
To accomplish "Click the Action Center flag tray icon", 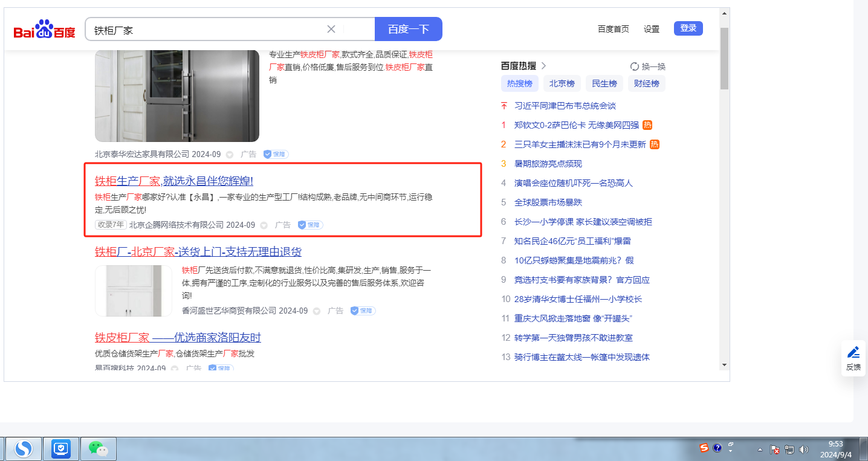I will tap(775, 450).
